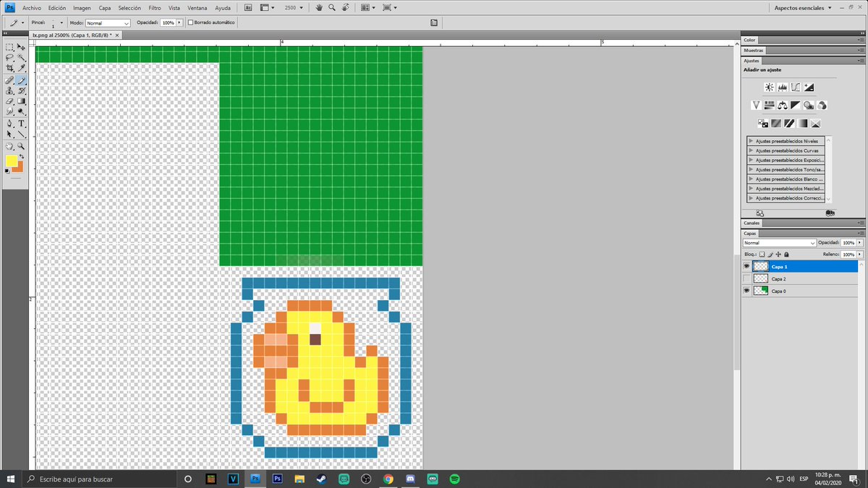This screenshot has height=488, width=868.
Task: Open the brush Modo dropdown
Action: coord(108,23)
